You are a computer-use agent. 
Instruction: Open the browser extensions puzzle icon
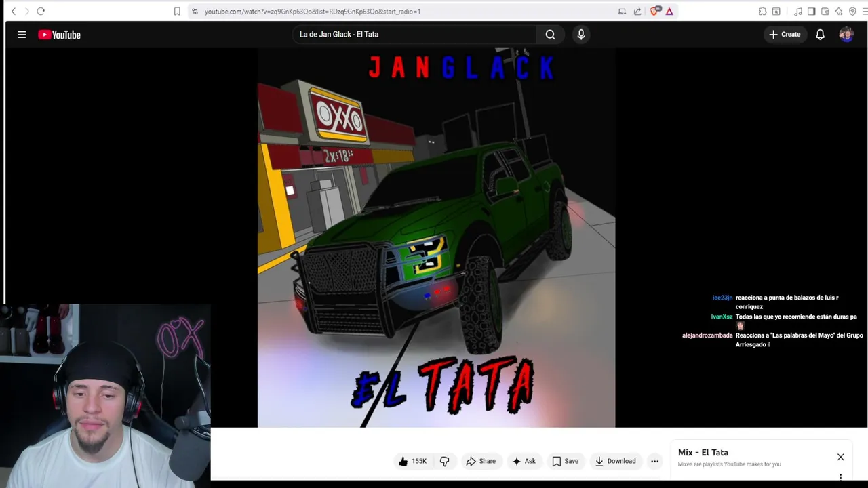tap(763, 11)
